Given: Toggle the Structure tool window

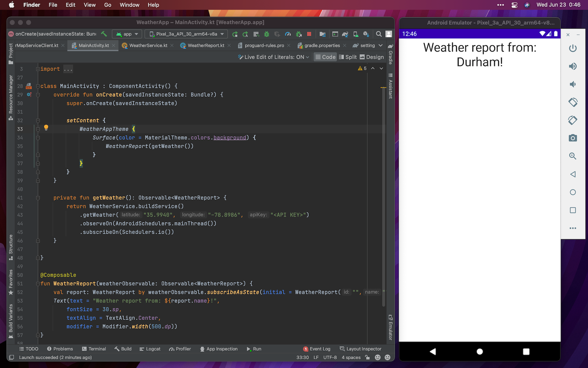Looking at the screenshot, I should (11, 247).
